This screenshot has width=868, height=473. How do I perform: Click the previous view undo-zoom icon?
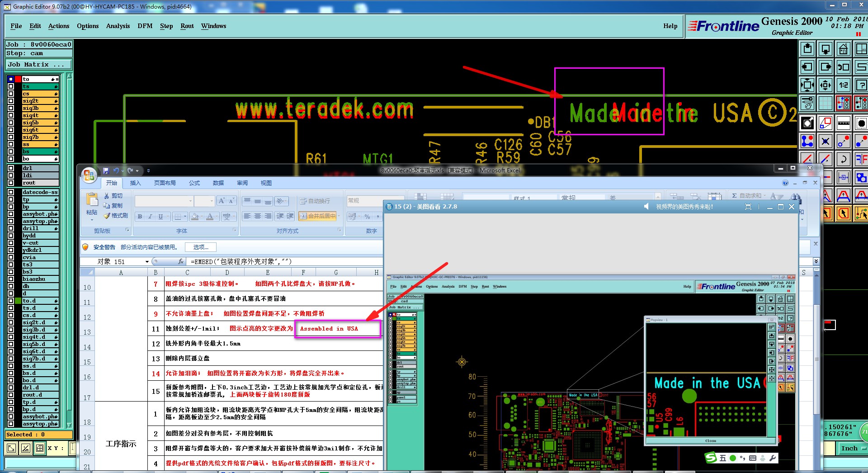[x=844, y=67]
